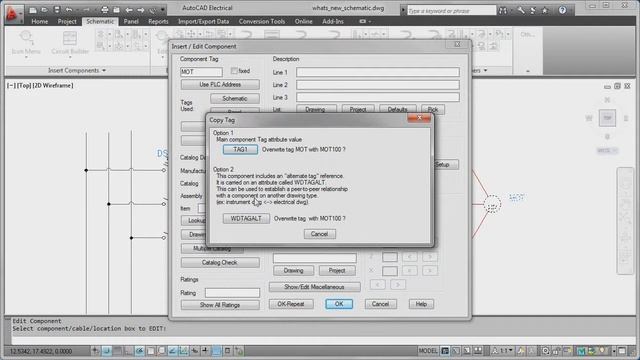Screen dimensions: 640x360
Task: Click the Rating input field
Action: coord(232,293)
